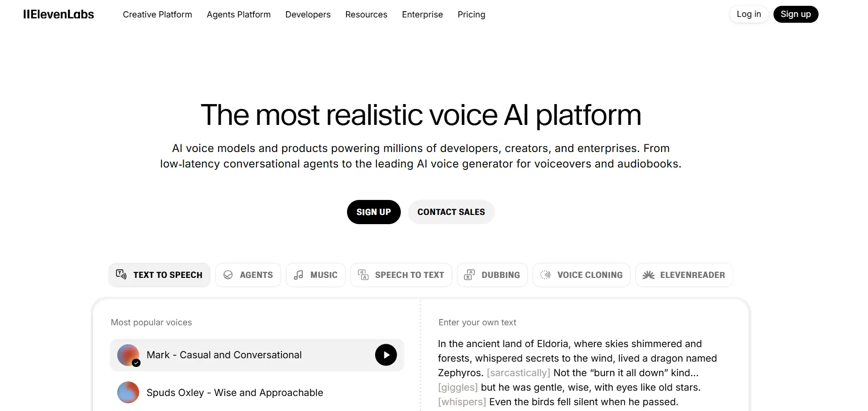Click the CONTACT SALES button
Viewport: 868px width, 411px height.
(451, 212)
